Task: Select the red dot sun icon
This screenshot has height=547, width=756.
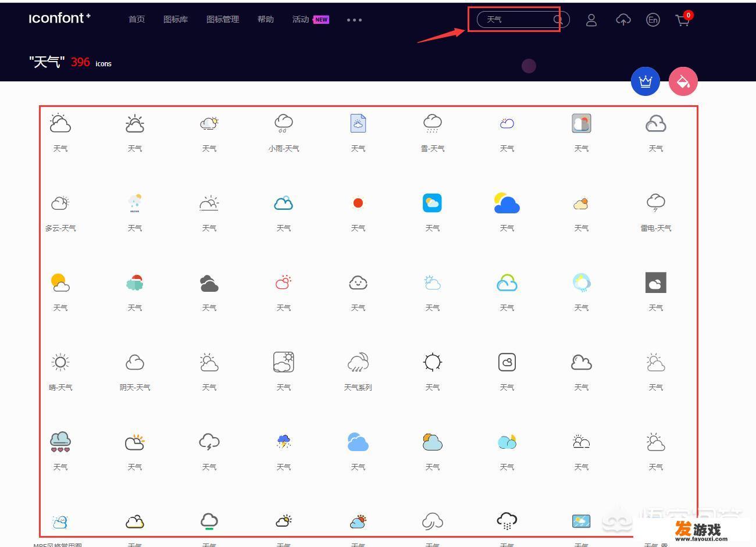Action: point(358,203)
